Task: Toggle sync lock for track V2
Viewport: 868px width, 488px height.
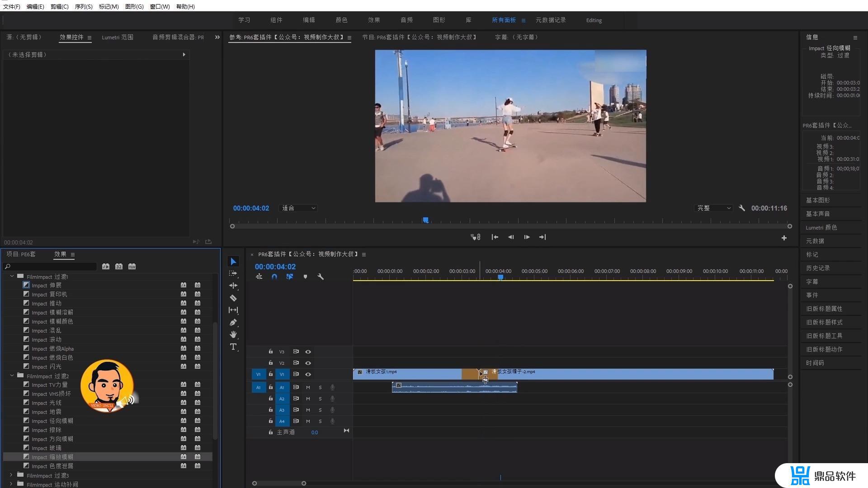Action: click(x=296, y=363)
